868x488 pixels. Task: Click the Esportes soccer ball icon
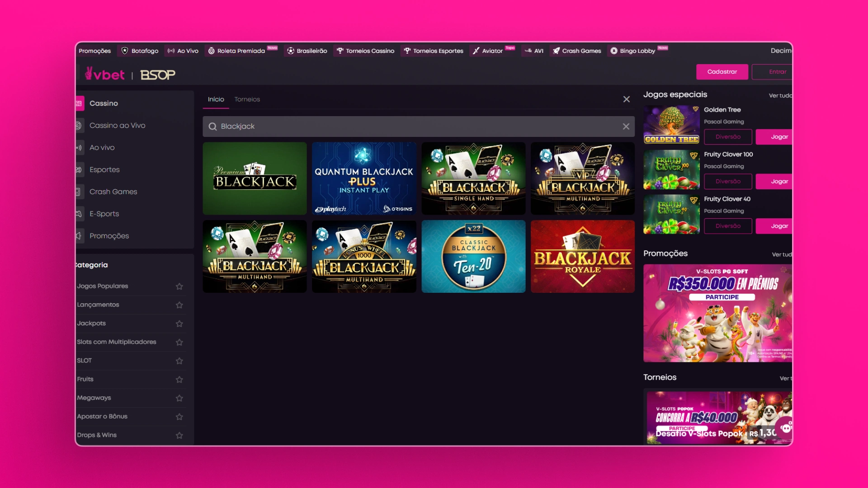click(79, 169)
